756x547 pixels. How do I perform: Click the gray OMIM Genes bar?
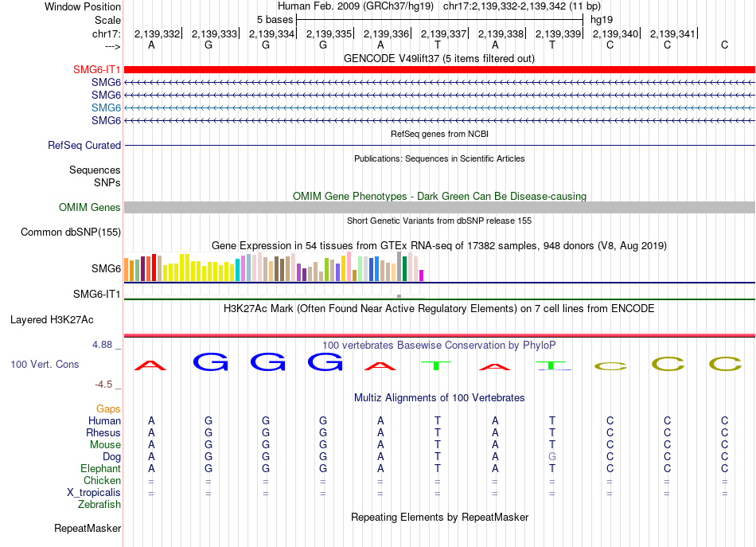[439, 208]
